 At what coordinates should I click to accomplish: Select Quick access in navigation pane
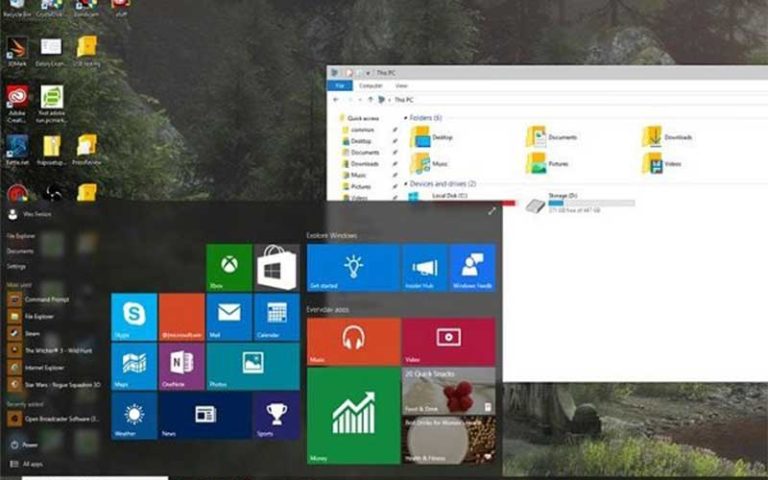point(361,118)
